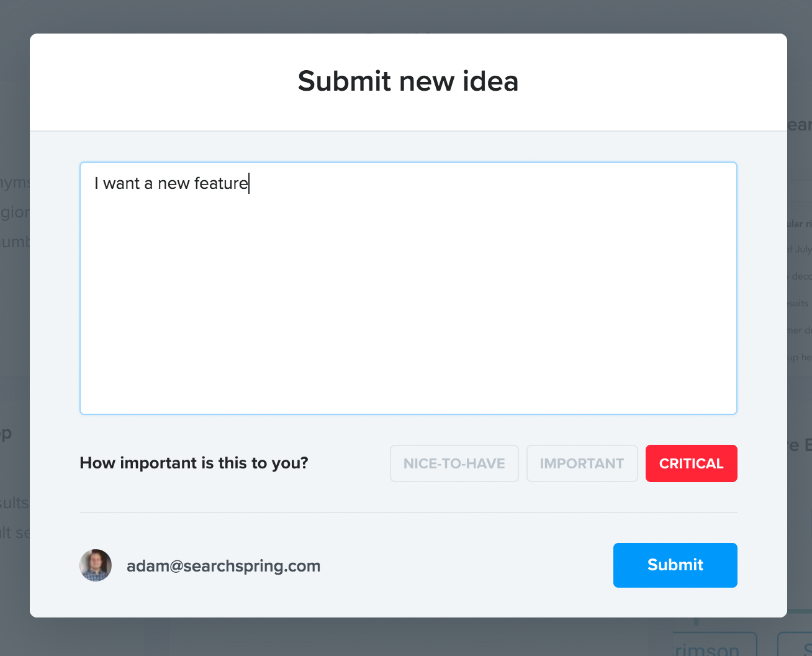Click the dimmed "lt se" text on left edge

(14, 532)
